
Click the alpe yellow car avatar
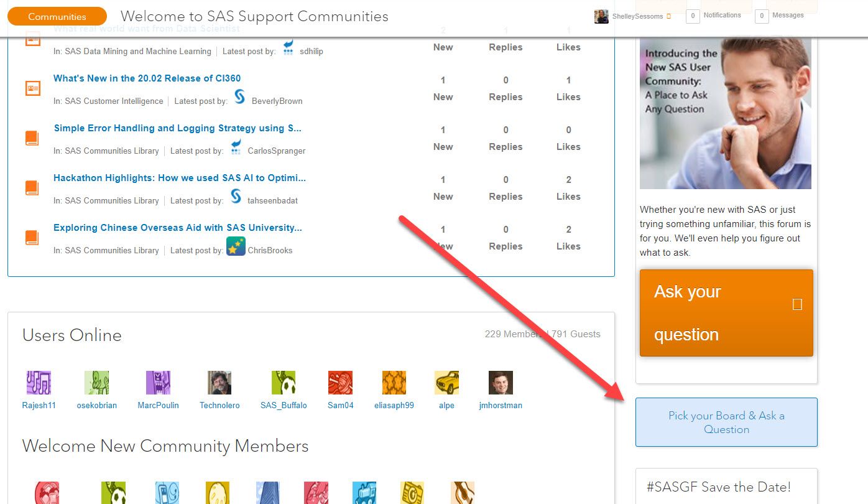click(x=446, y=382)
